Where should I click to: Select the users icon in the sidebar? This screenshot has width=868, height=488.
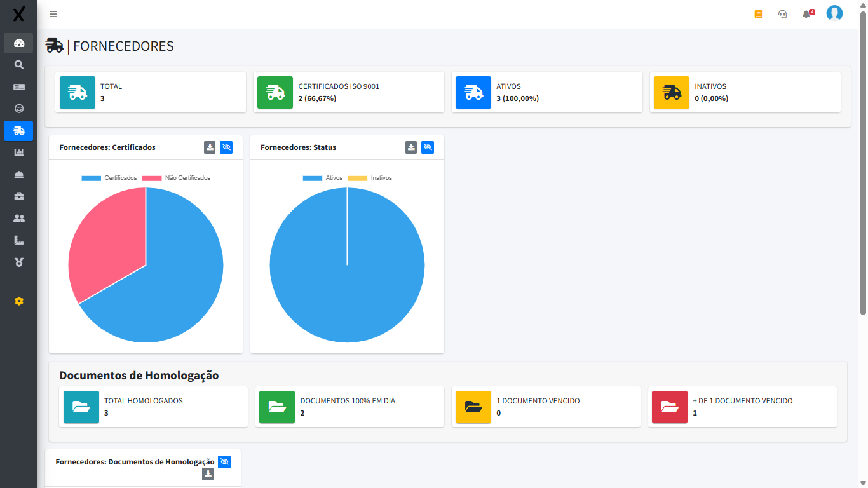tap(18, 218)
